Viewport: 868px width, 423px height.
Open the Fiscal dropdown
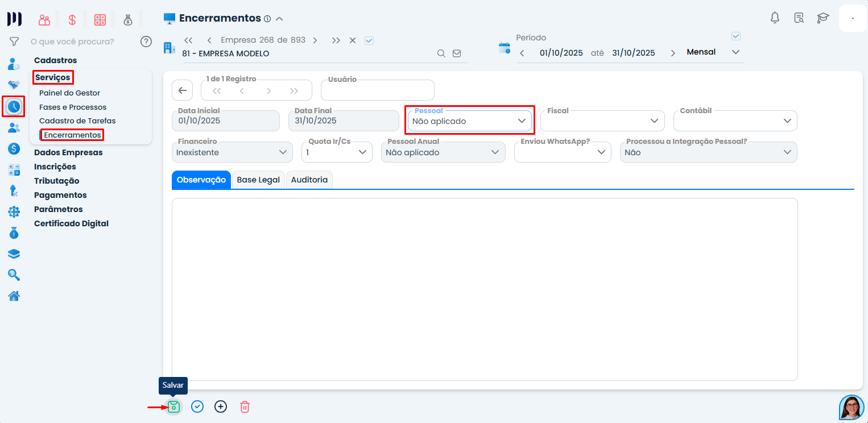pyautogui.click(x=602, y=121)
